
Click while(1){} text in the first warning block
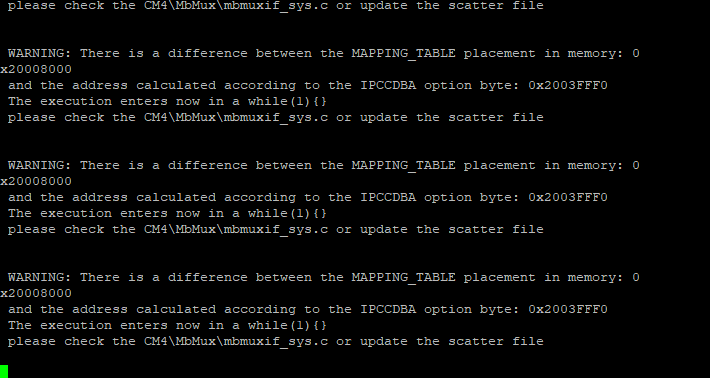pos(287,101)
